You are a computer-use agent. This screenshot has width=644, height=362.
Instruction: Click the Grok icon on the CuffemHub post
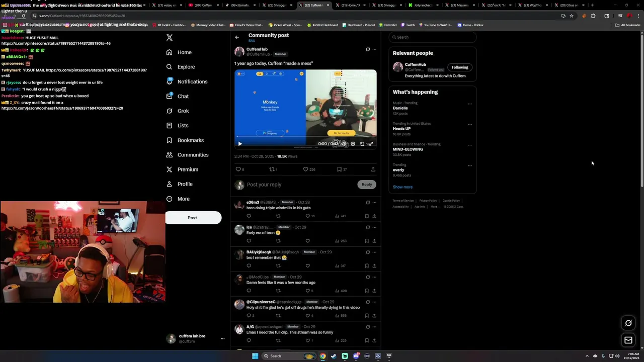coord(368,49)
